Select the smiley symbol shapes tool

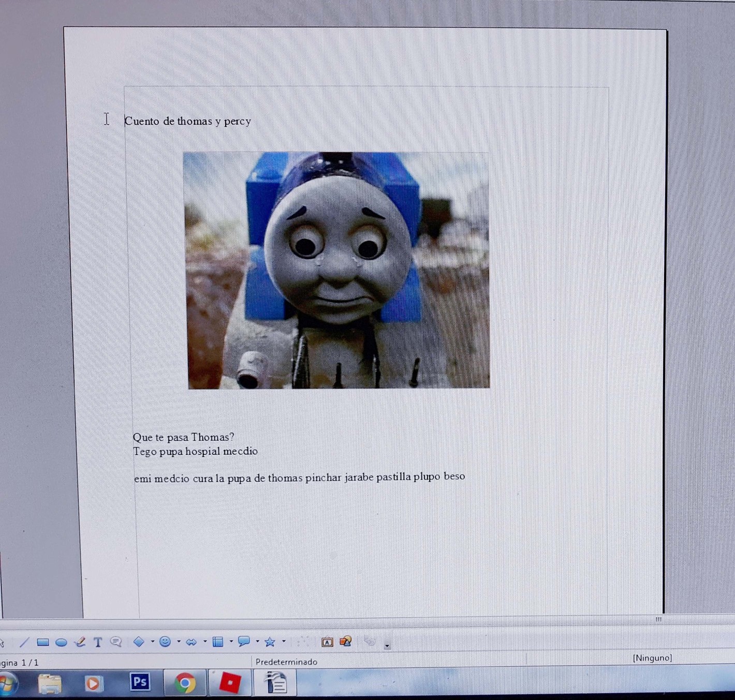[165, 642]
